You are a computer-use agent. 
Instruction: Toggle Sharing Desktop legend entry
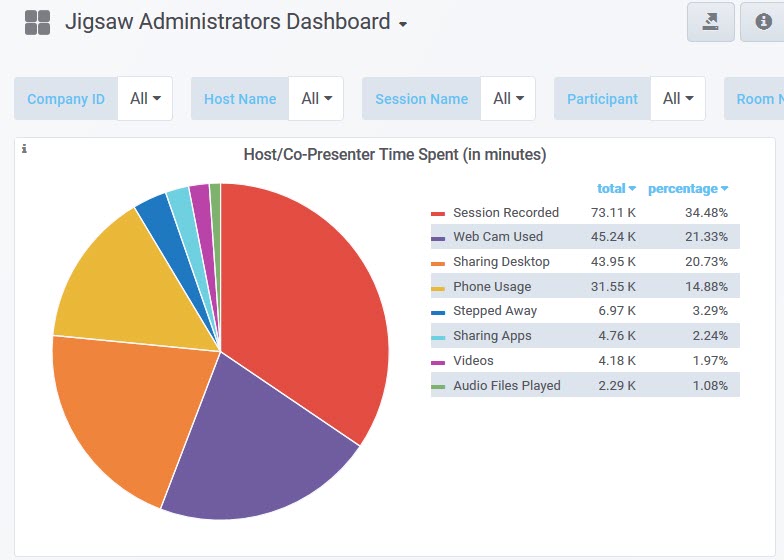[x=500, y=262]
